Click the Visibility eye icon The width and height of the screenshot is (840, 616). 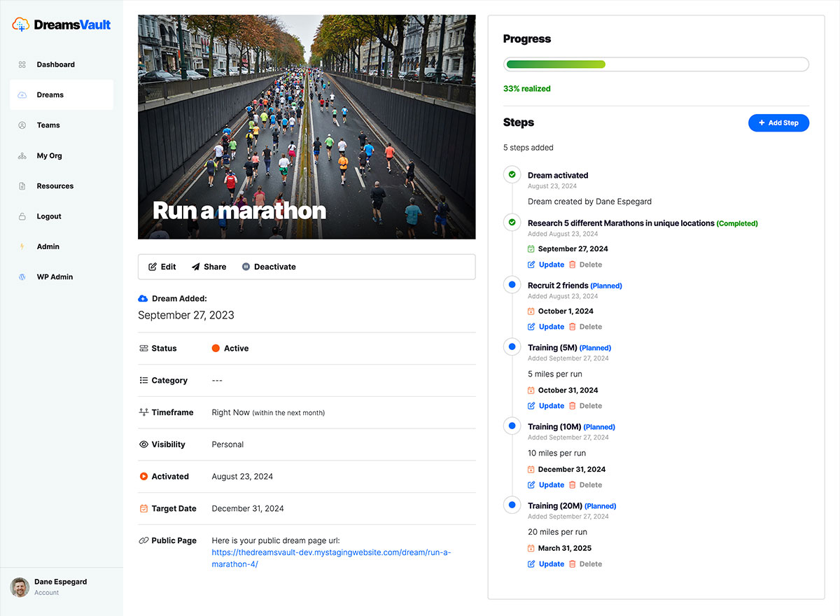(x=143, y=444)
